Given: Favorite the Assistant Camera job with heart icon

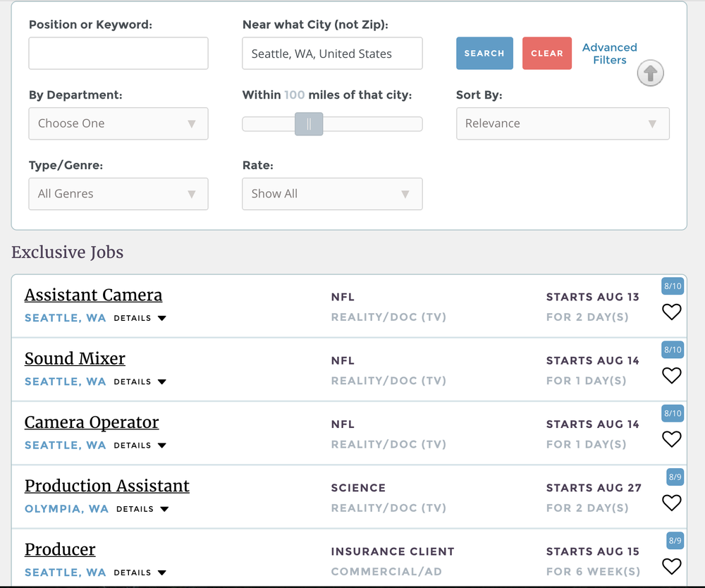Looking at the screenshot, I should (672, 312).
